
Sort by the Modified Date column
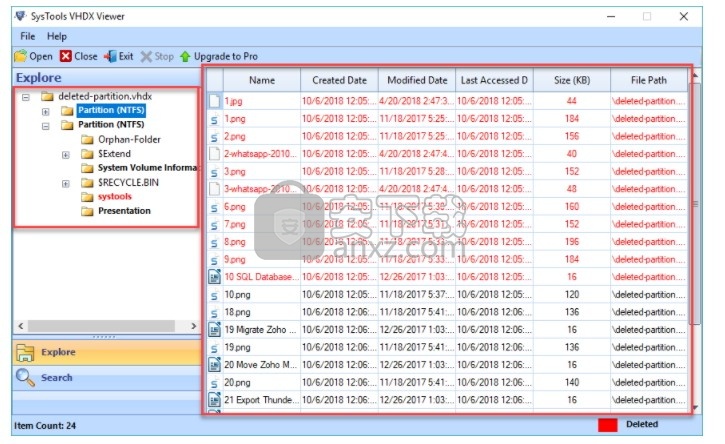417,80
